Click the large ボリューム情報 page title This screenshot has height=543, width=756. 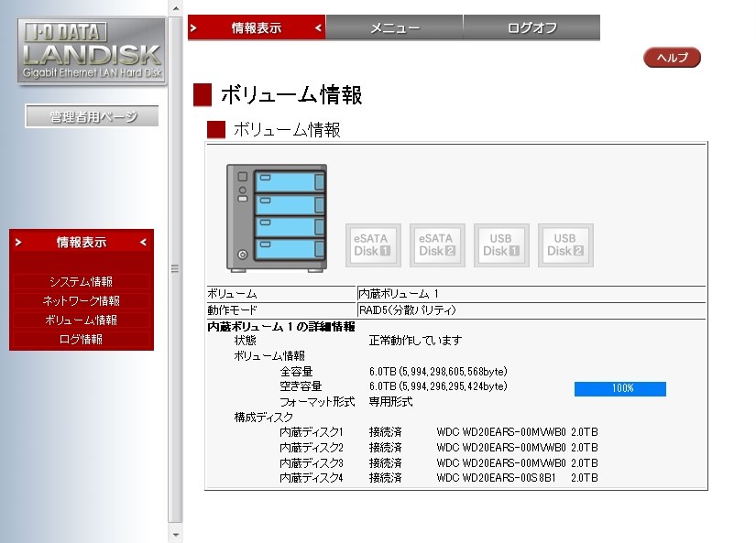[291, 95]
